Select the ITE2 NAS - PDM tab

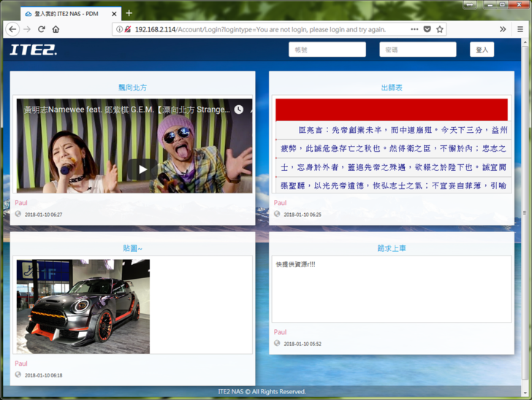[66, 13]
